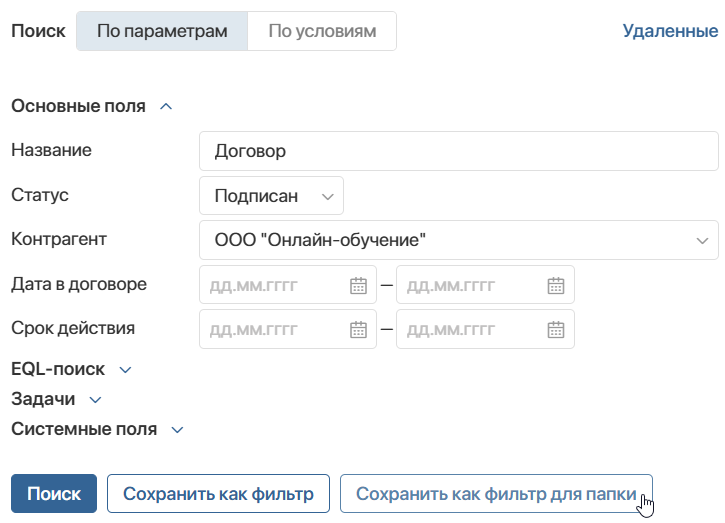Viewport: 725px width, 523px height.
Task: Click the blue Поиск button
Action: [54, 493]
